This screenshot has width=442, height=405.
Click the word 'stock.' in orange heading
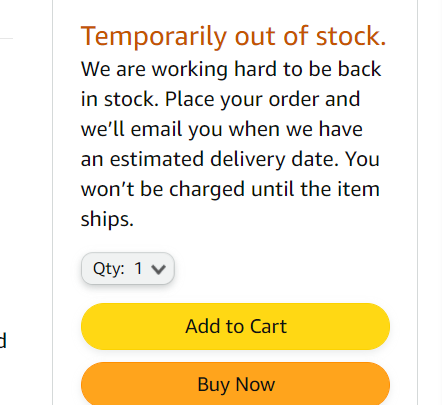(x=351, y=36)
